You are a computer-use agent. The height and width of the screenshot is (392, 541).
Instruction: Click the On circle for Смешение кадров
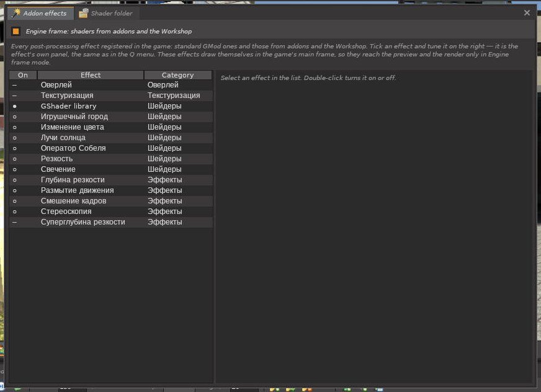14,201
